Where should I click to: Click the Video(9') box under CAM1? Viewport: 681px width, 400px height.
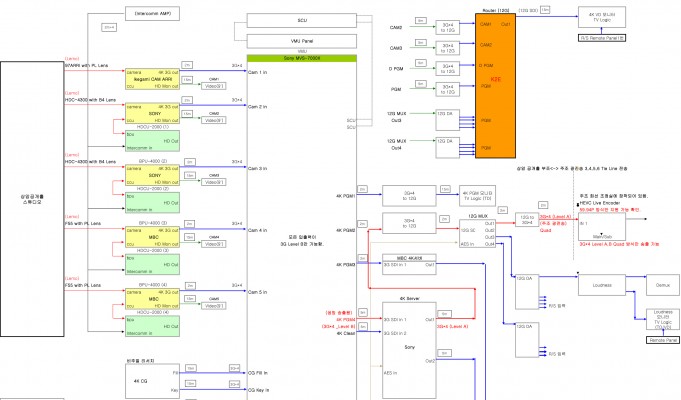coord(214,86)
